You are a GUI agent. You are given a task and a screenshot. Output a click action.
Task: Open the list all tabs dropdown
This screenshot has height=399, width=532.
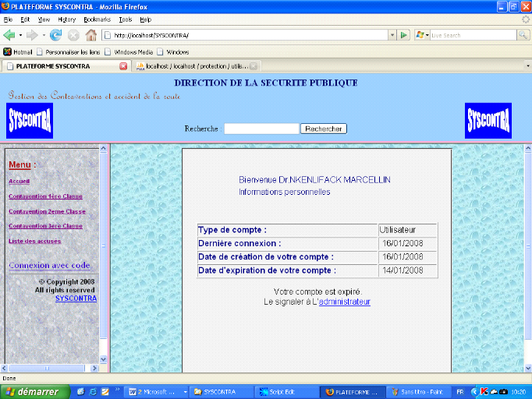pyautogui.click(x=527, y=66)
